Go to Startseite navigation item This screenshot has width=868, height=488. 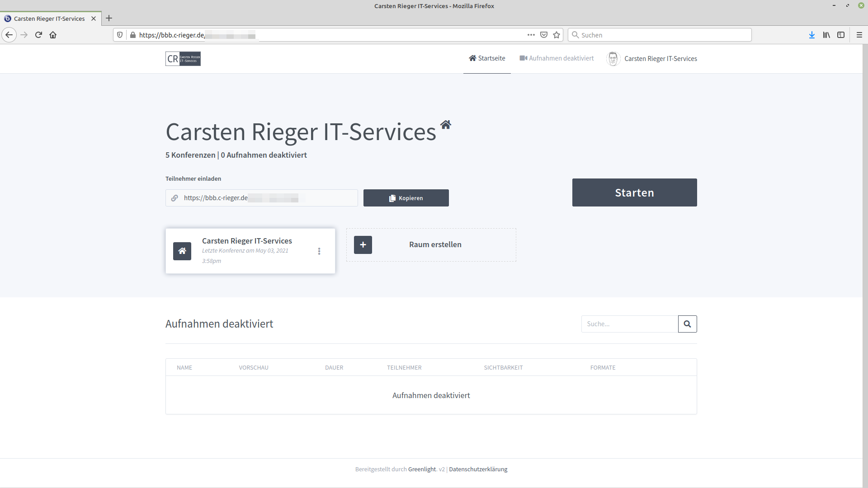point(487,58)
